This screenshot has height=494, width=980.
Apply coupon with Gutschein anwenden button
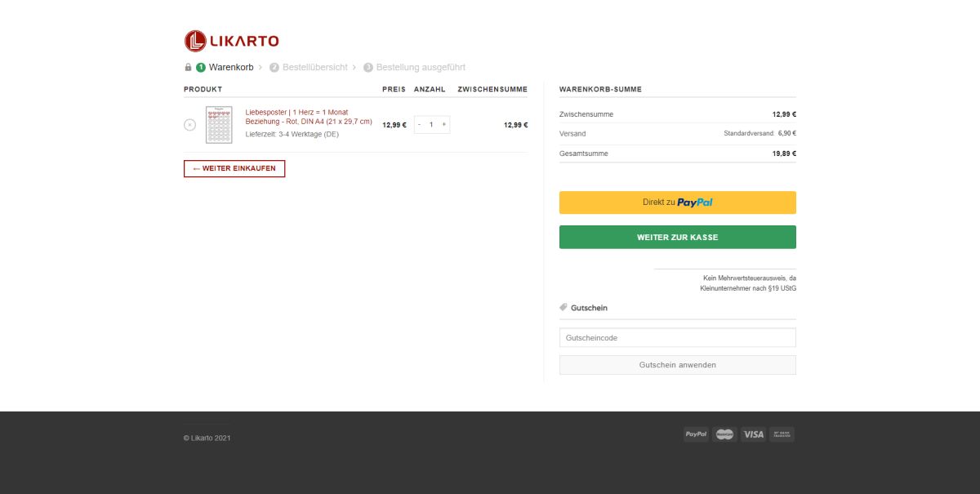pos(678,365)
